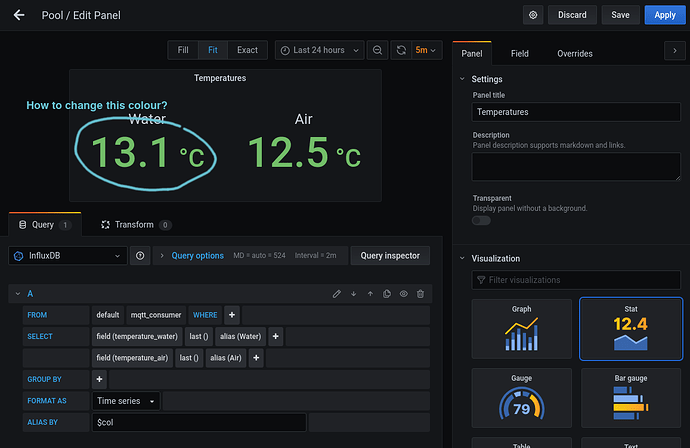Expand the Time series format dropdown

[x=126, y=401]
